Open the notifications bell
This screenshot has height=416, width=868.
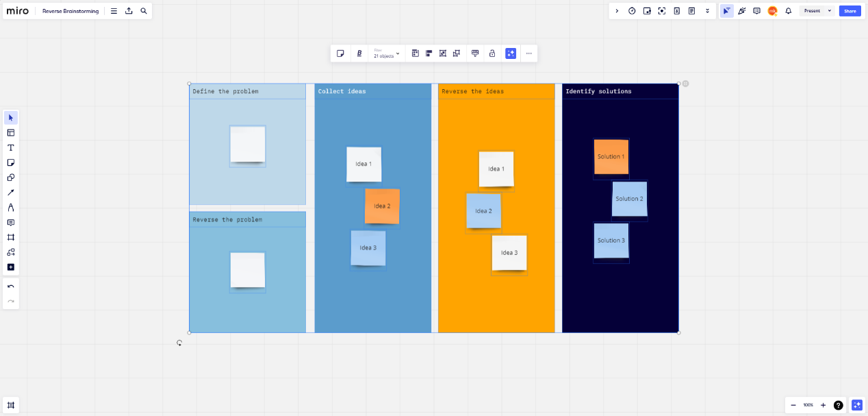tap(788, 11)
